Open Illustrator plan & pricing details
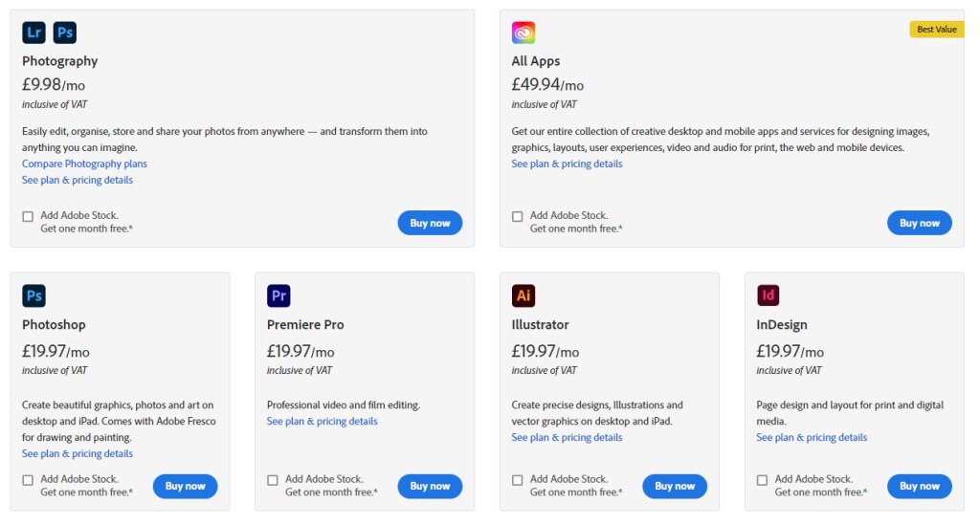The height and width of the screenshot is (525, 980). tap(567, 437)
